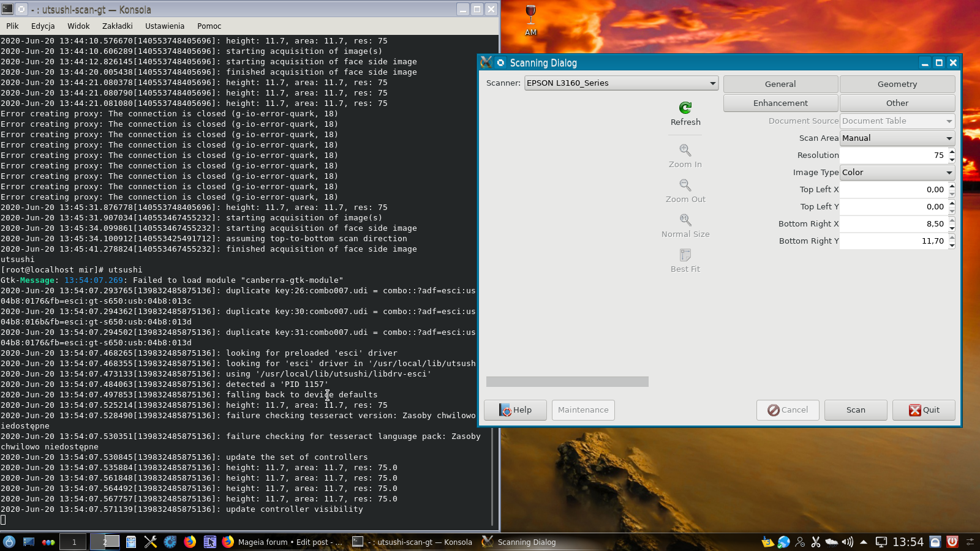The image size is (980, 551).
Task: Open the wrench-and-screwdriver settings tool icon
Action: pyautogui.click(x=151, y=542)
